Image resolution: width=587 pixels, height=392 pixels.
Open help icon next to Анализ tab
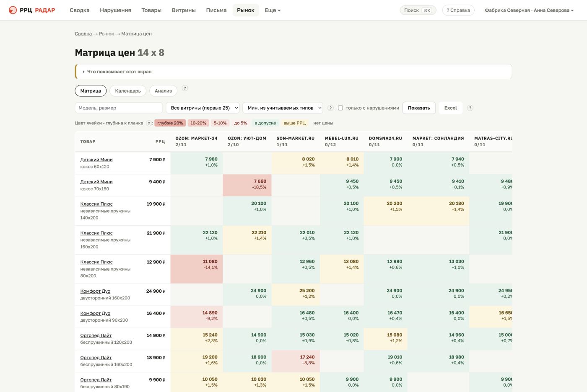pos(185,88)
